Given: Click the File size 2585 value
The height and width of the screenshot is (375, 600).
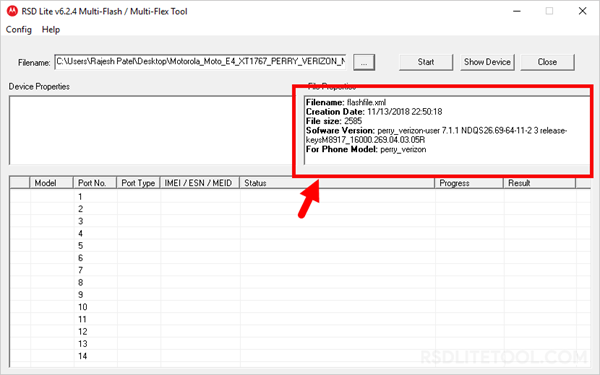Looking at the screenshot, I should click(353, 121).
